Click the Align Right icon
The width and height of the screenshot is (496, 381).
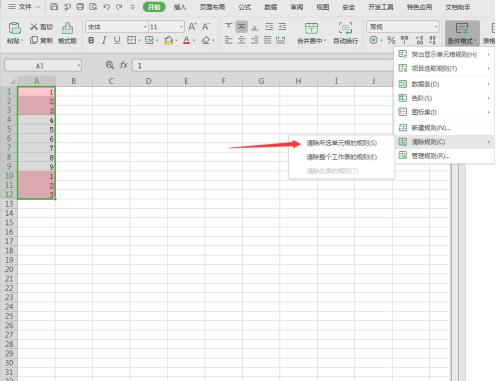coord(255,40)
